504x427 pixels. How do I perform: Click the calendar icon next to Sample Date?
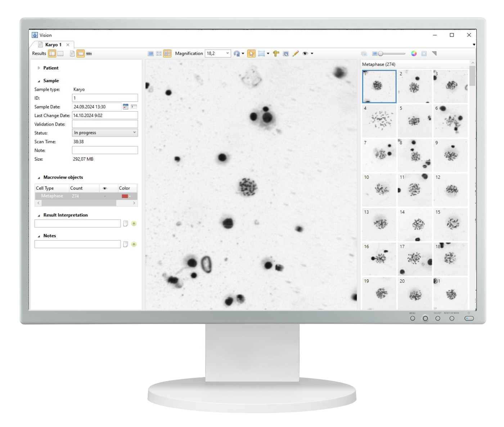(126, 107)
